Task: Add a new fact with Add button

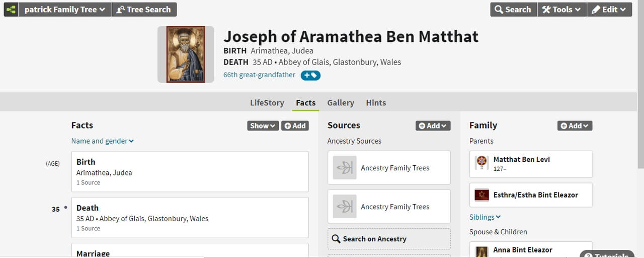Action: click(x=295, y=126)
